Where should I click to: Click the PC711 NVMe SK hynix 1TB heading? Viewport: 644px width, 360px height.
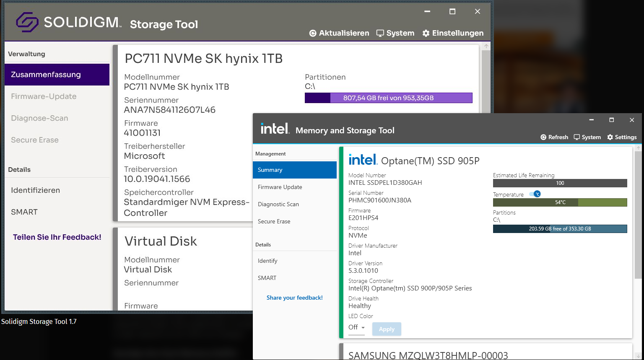tap(204, 58)
